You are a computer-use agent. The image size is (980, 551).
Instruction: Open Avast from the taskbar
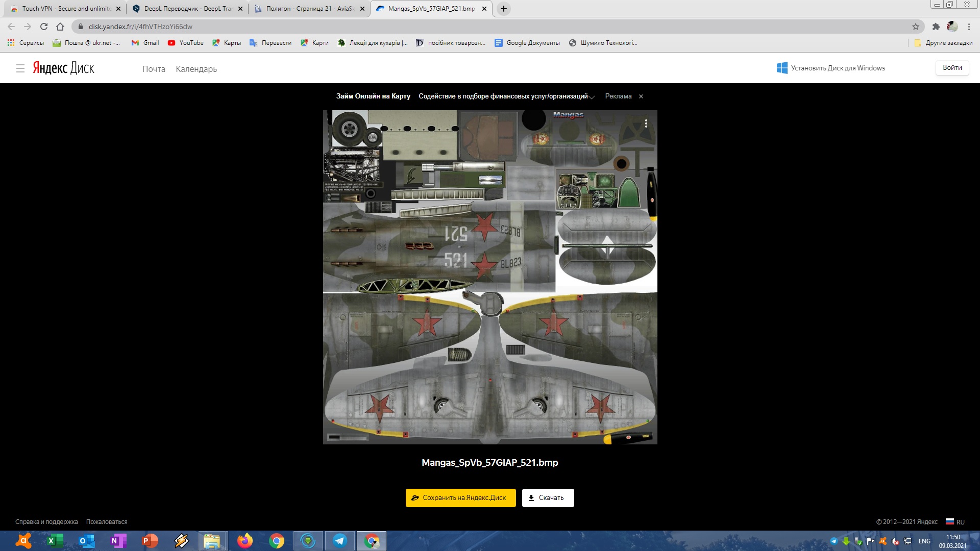pos(23,541)
